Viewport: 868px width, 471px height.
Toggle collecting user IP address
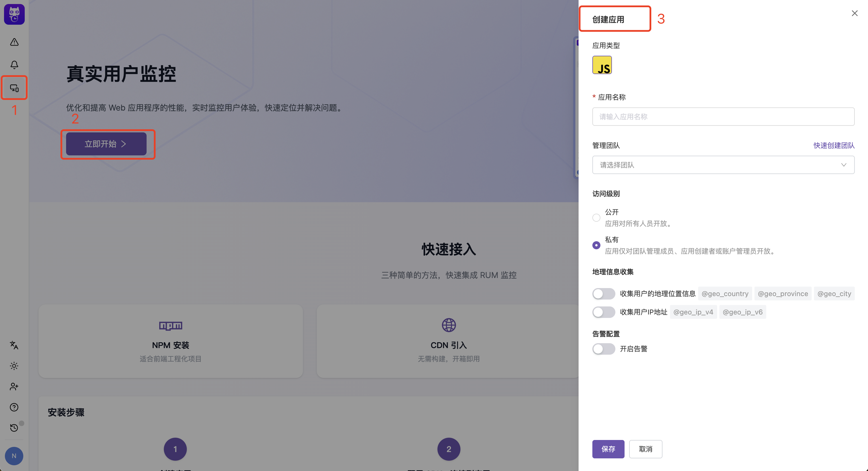pyautogui.click(x=604, y=312)
